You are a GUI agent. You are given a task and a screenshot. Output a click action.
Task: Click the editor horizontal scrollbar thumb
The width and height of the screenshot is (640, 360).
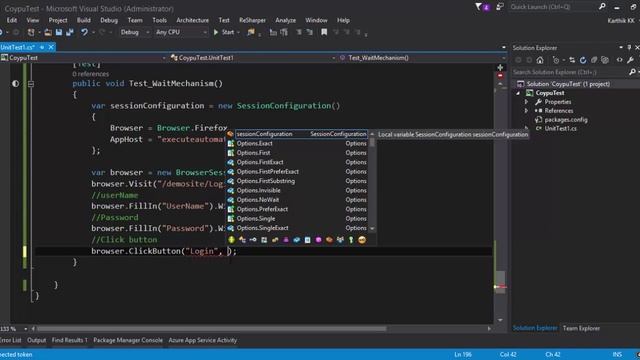[211, 329]
